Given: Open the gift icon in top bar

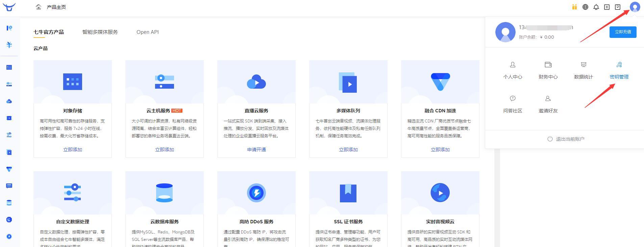Looking at the screenshot, I should point(574,7).
